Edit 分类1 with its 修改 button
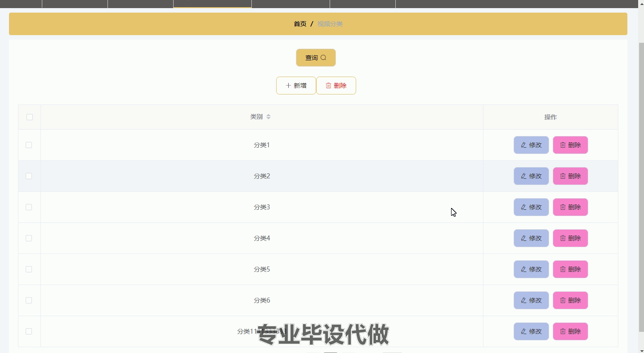 click(531, 145)
